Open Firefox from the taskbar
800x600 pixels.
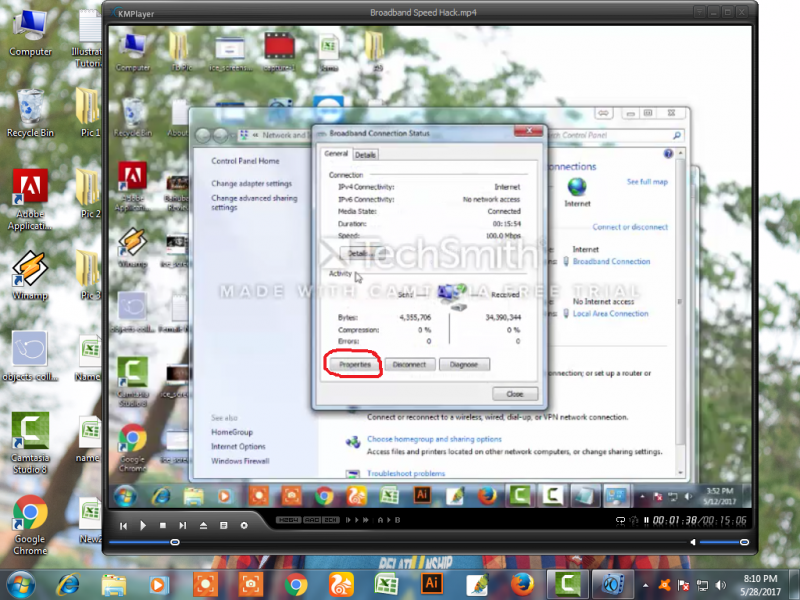522,585
